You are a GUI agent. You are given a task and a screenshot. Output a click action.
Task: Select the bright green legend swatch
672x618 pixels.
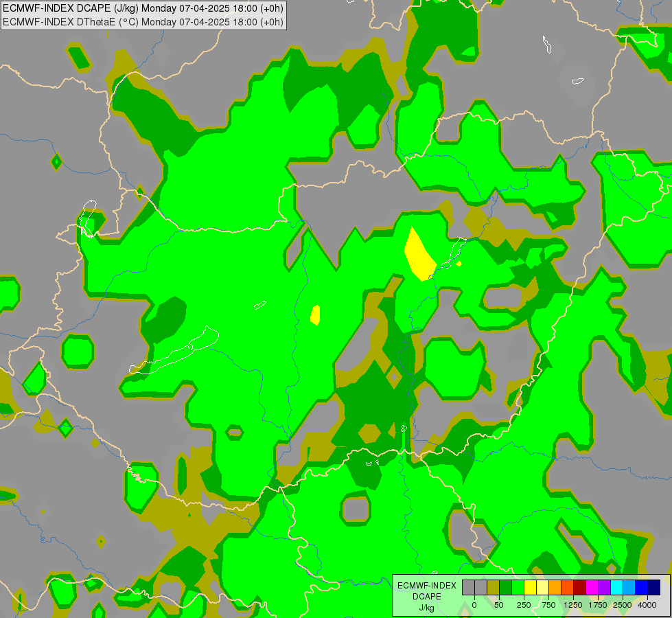[518, 587]
